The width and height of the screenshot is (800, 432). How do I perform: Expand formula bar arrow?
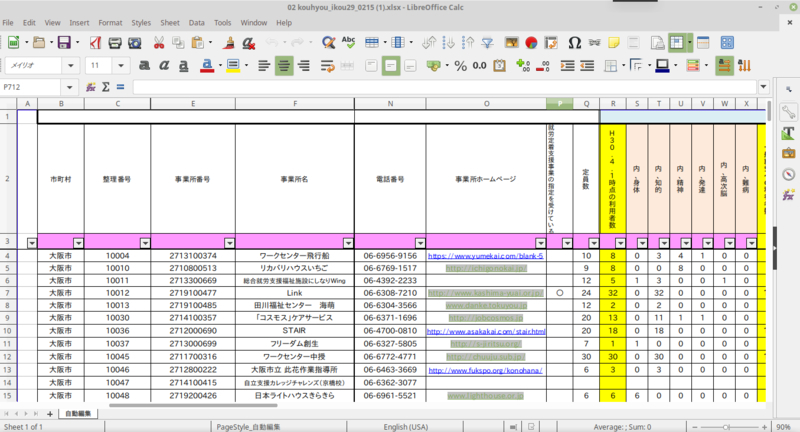pyautogui.click(x=763, y=87)
